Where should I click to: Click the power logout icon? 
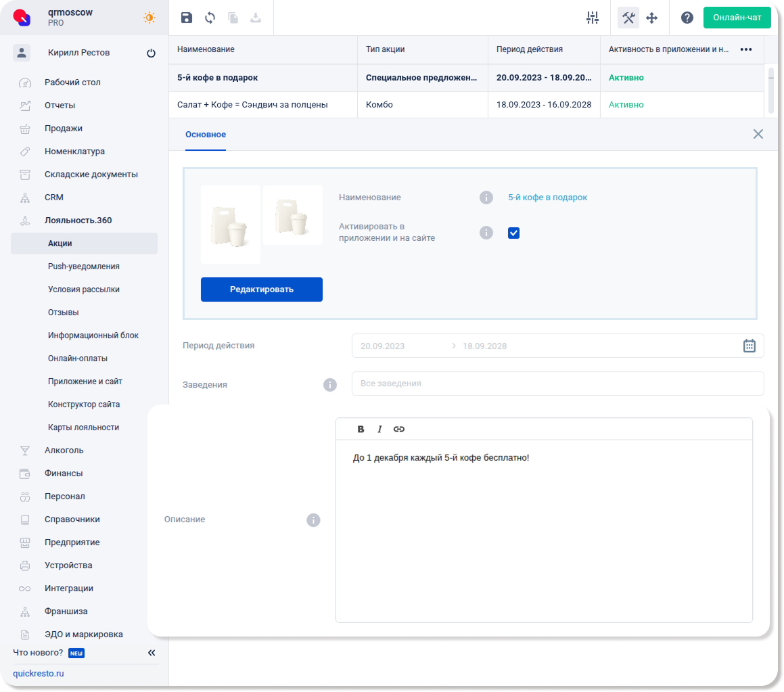point(151,53)
